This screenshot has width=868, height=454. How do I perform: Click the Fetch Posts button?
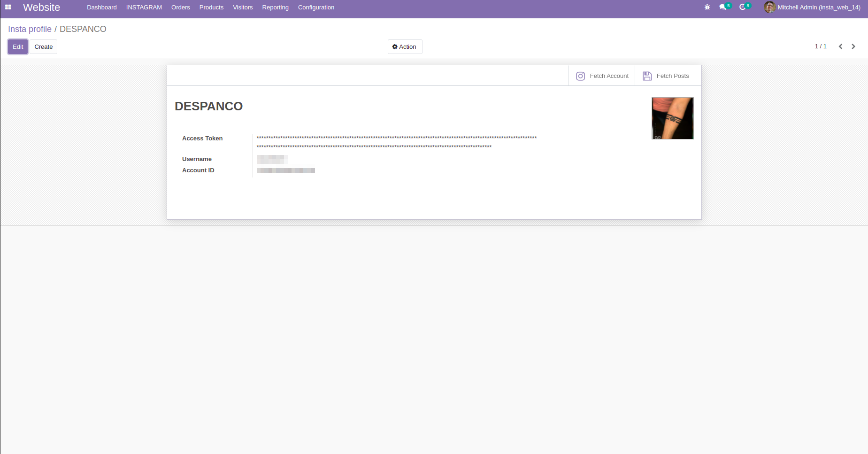tap(668, 76)
